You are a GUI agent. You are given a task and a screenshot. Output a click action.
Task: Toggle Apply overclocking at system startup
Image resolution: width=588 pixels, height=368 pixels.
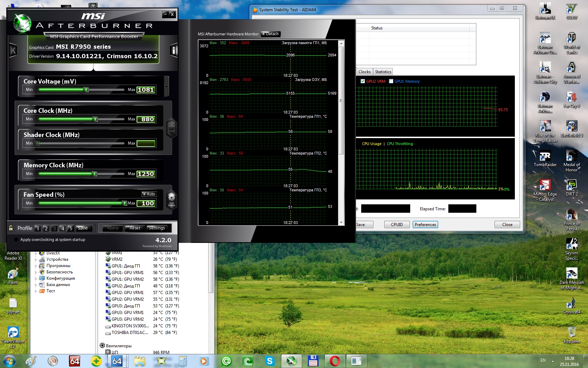(x=16, y=240)
